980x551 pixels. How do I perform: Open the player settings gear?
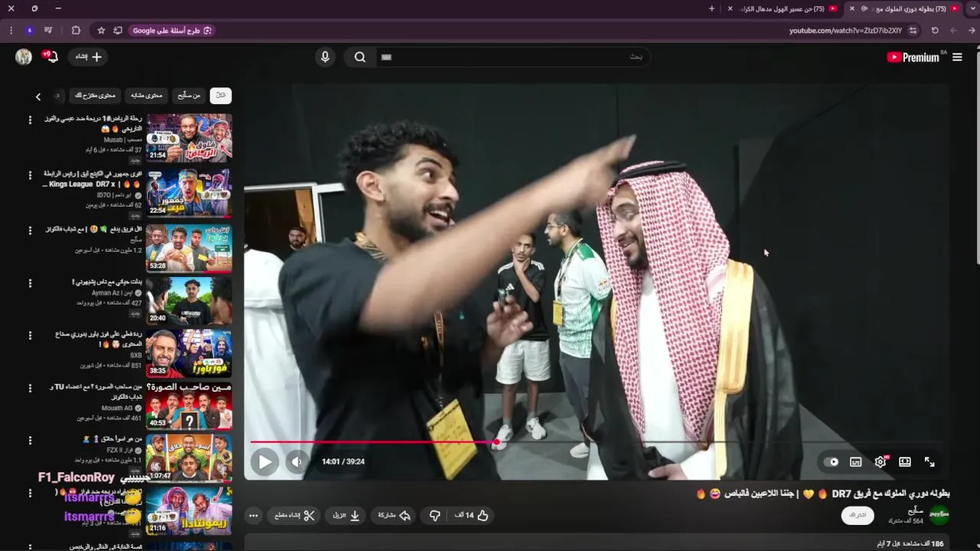(x=880, y=461)
